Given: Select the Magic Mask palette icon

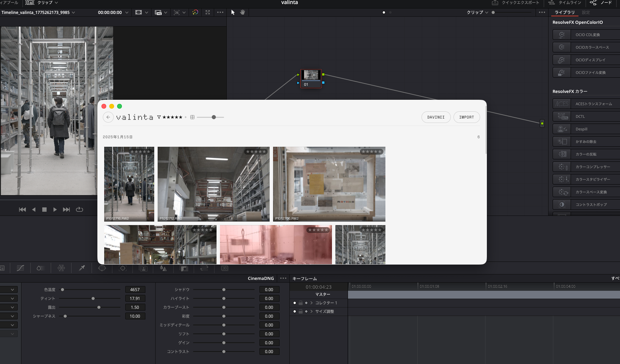Looking at the screenshot, I should pos(143,268).
